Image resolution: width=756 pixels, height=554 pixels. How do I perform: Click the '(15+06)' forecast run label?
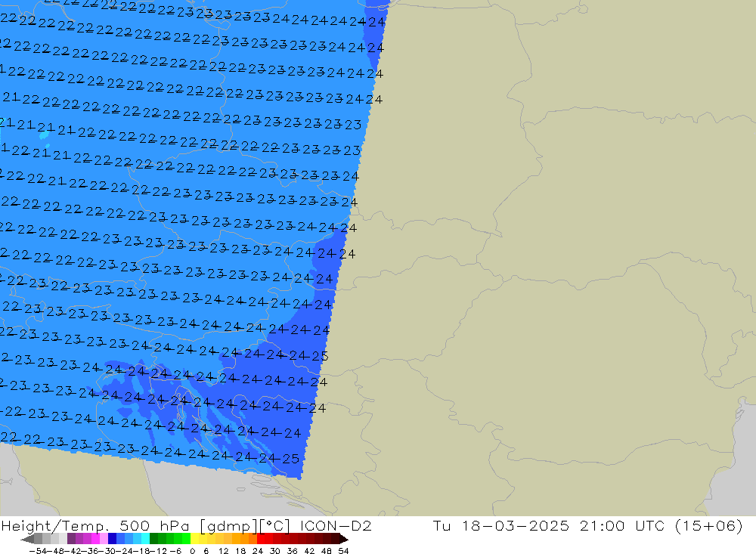[x=709, y=526]
